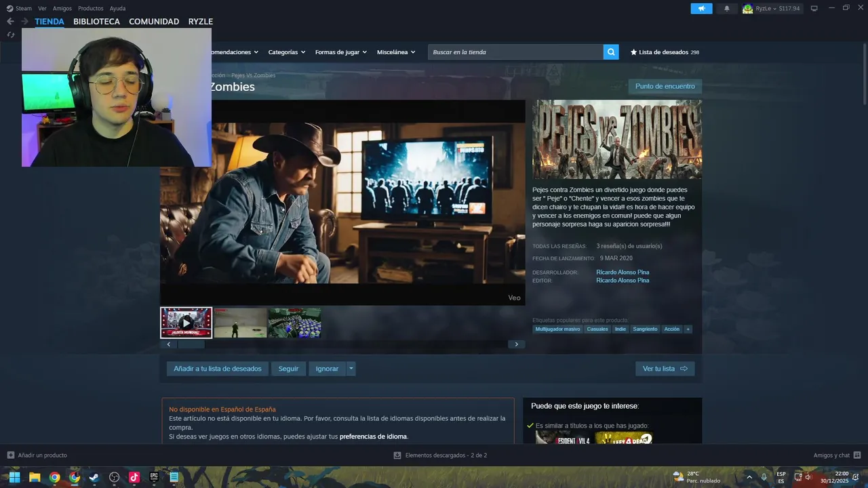The width and height of the screenshot is (868, 488).
Task: Select the third screenshot thumbnail
Action: click(x=294, y=323)
